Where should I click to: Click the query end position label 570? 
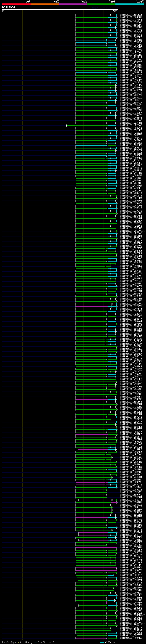pos(115,11)
